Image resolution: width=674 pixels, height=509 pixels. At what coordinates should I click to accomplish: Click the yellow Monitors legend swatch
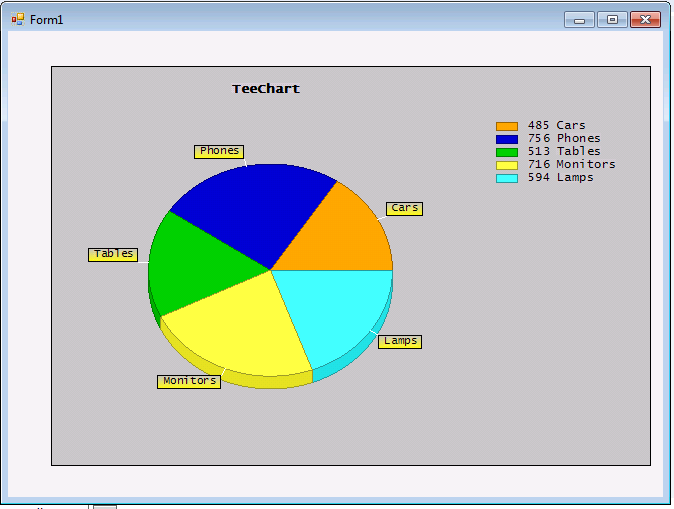pos(507,165)
